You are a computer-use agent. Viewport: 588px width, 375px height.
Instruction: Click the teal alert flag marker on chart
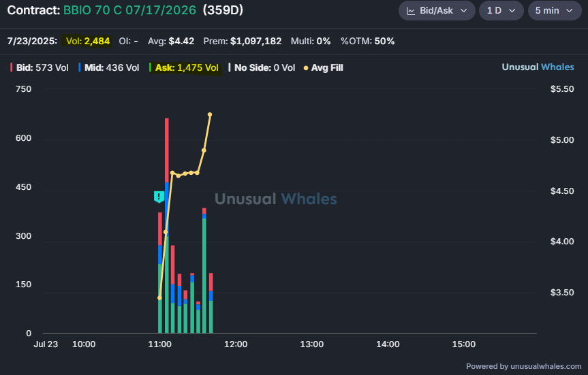point(159,196)
